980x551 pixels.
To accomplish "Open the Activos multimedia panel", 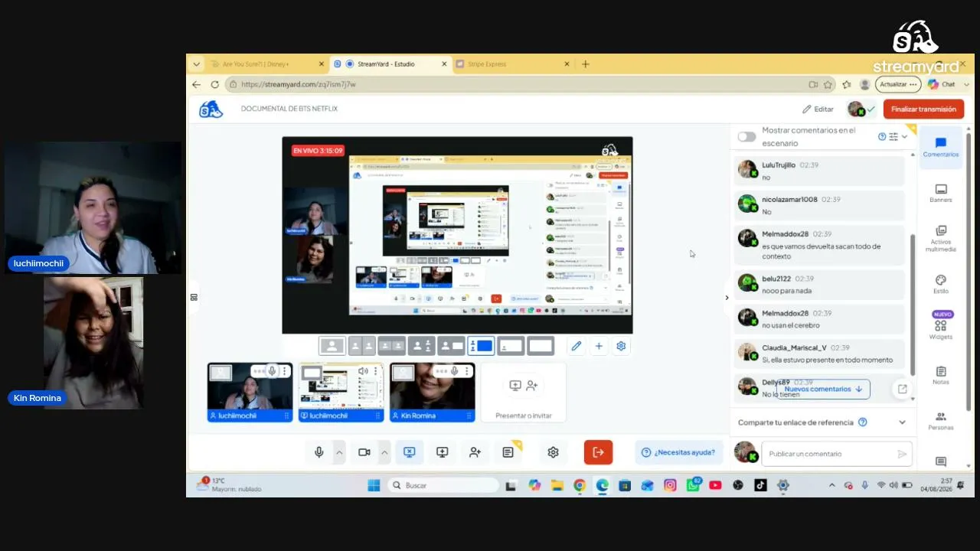I will point(941,238).
